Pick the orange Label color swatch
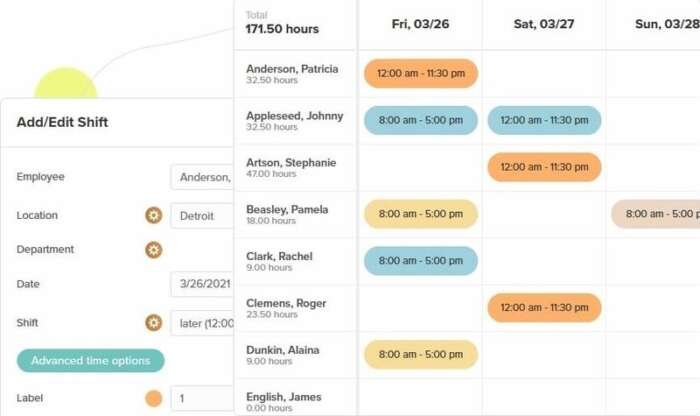 154,398
